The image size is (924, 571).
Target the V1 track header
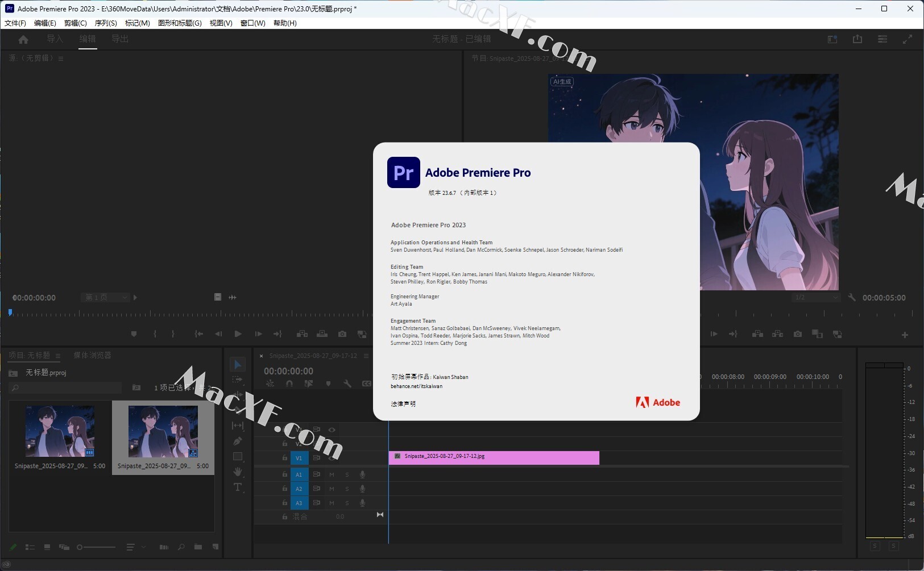point(299,458)
